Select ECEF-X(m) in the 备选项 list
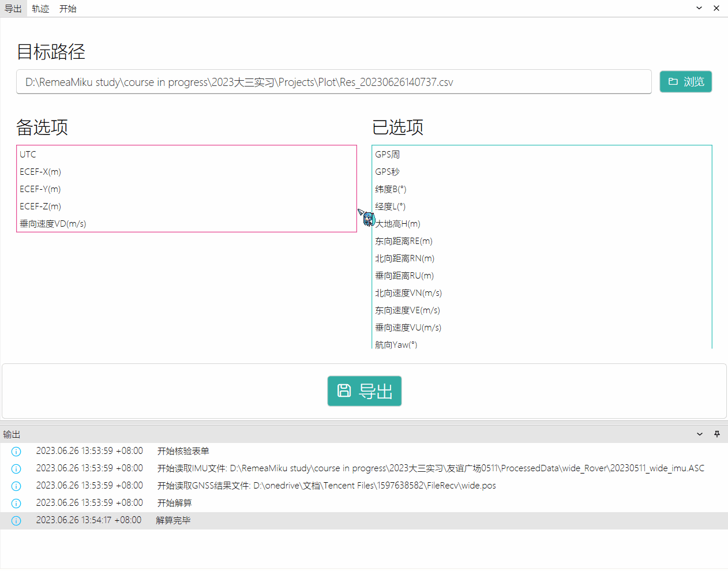Viewport: 728px width, 571px height. tap(187, 172)
